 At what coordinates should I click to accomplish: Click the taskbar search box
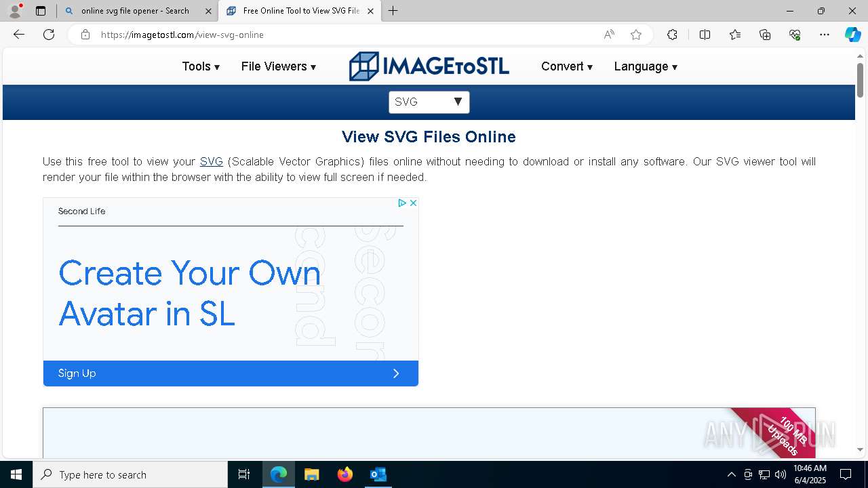click(130, 474)
